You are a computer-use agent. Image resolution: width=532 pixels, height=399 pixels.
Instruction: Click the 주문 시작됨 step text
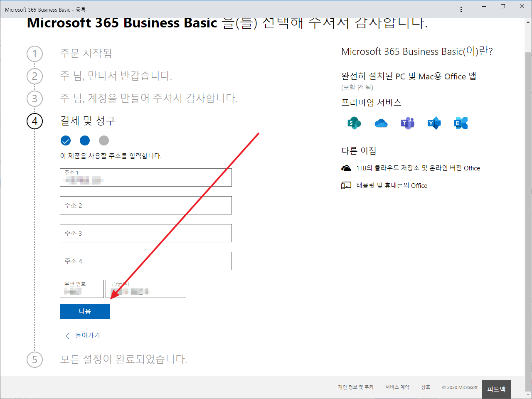tap(86, 53)
